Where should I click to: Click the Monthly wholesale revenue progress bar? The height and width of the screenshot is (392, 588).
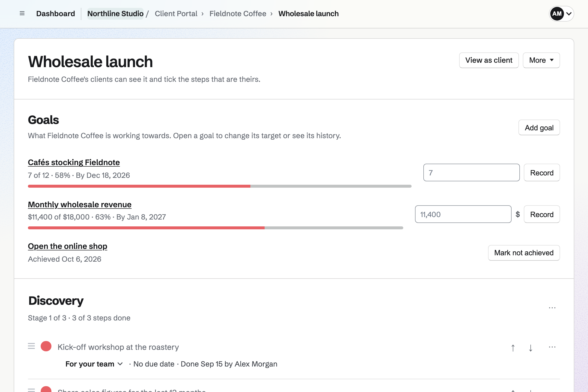(x=216, y=228)
